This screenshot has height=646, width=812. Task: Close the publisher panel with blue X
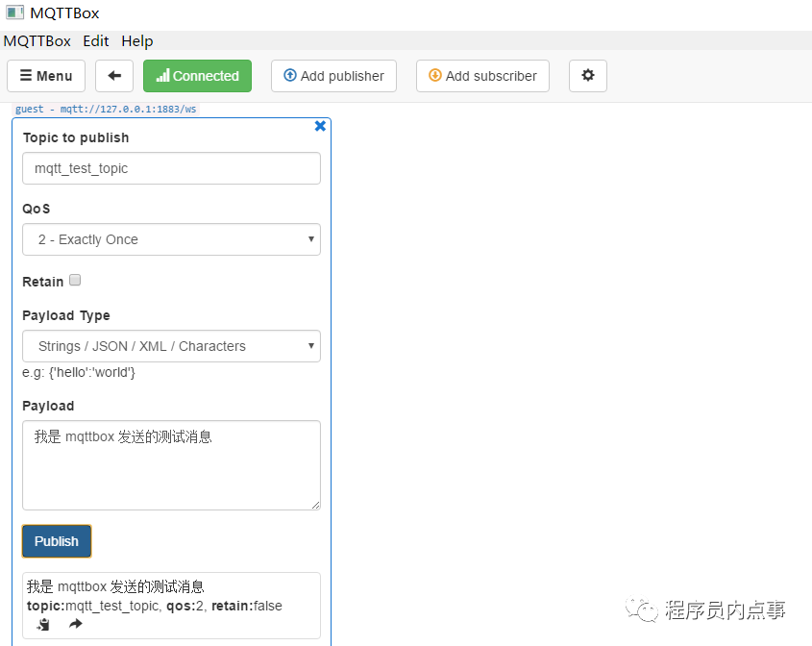320,125
